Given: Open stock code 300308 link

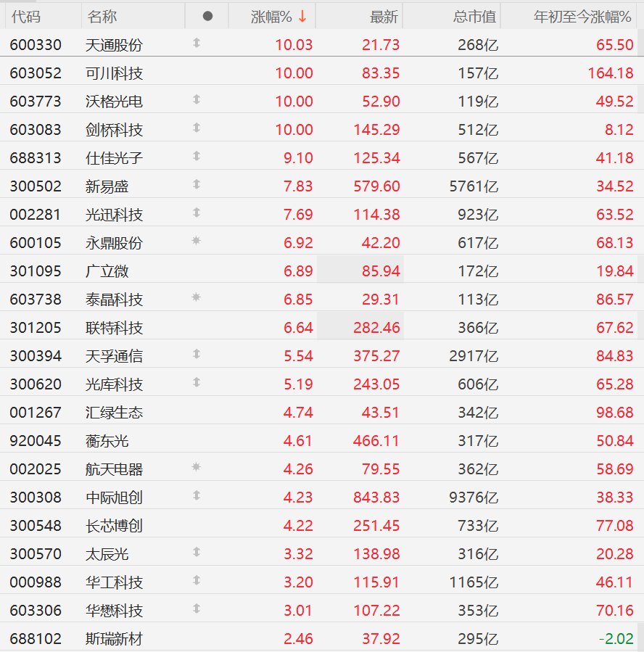Looking at the screenshot, I should (x=36, y=498).
